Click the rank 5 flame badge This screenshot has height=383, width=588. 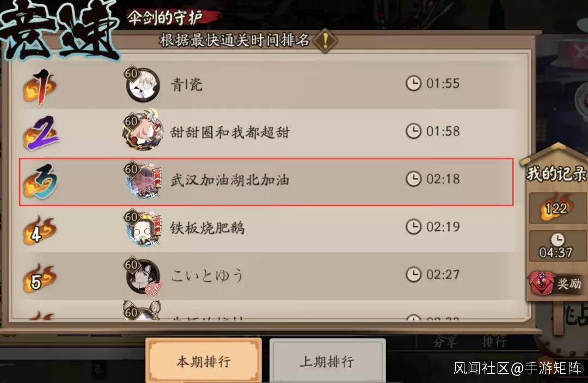39,279
